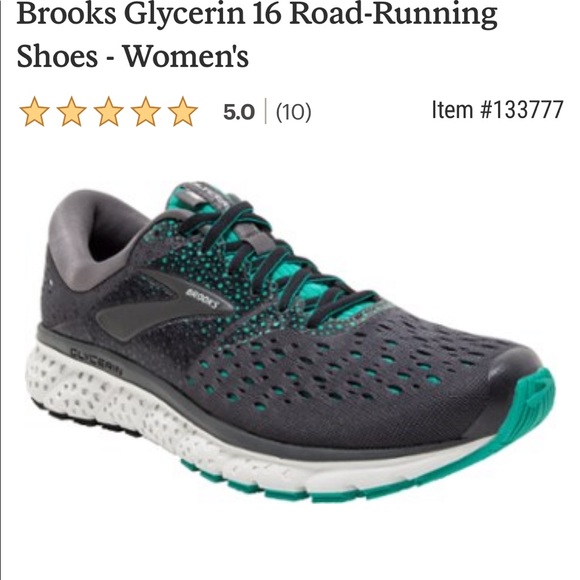Click the GLYCERIN text on midsole

click(96, 361)
